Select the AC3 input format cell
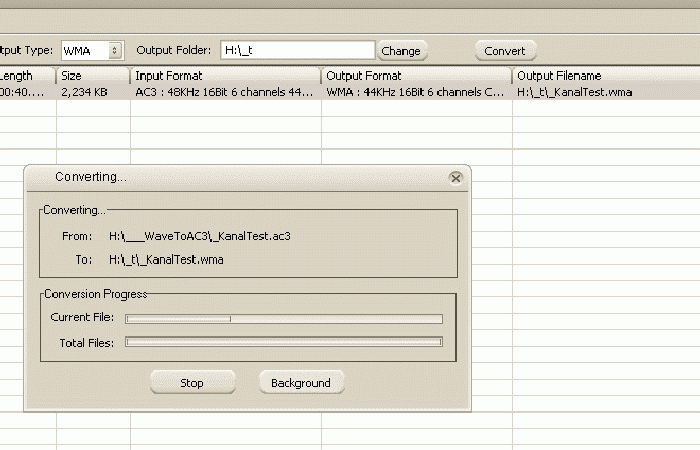 (224, 92)
